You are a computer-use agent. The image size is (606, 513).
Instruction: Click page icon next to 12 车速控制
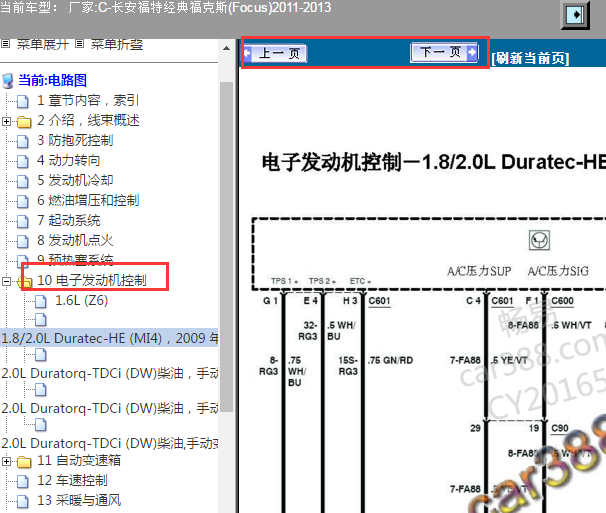(x=23, y=481)
